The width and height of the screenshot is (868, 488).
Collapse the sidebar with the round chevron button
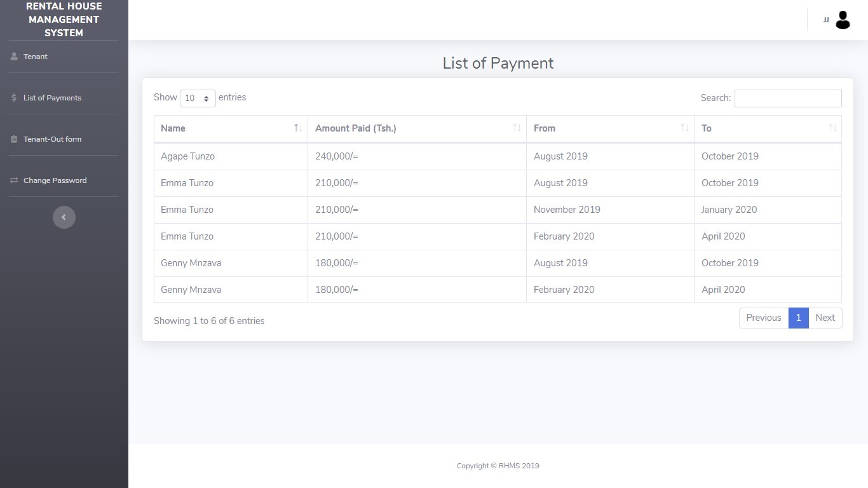tap(64, 217)
